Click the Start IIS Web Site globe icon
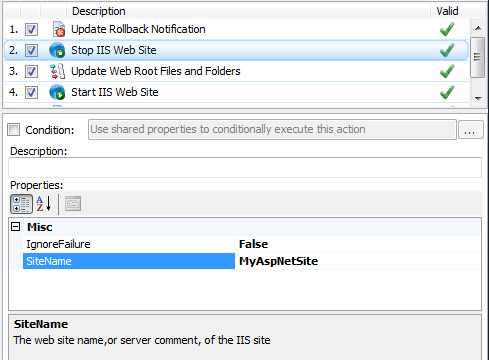The height and width of the screenshot is (360, 489). click(x=57, y=92)
